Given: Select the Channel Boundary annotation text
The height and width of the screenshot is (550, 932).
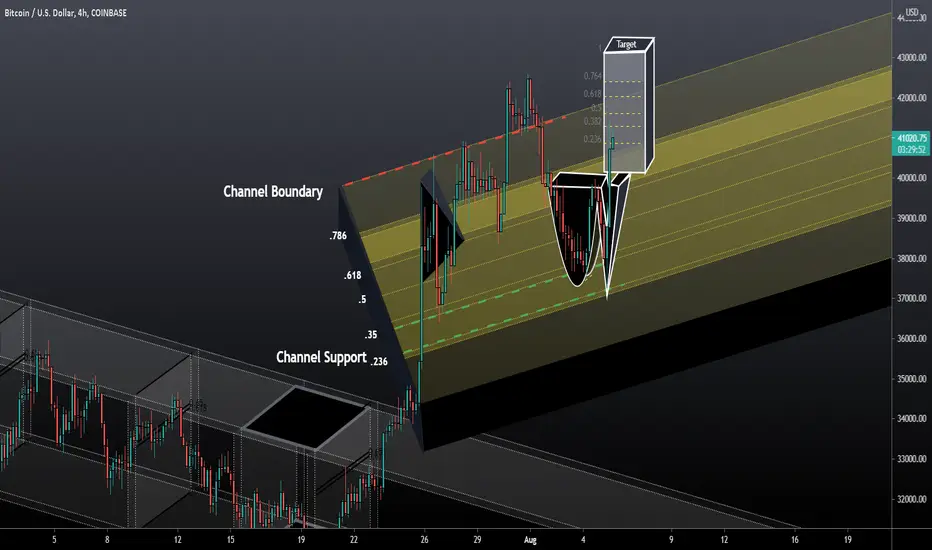Looking at the screenshot, I should (273, 191).
